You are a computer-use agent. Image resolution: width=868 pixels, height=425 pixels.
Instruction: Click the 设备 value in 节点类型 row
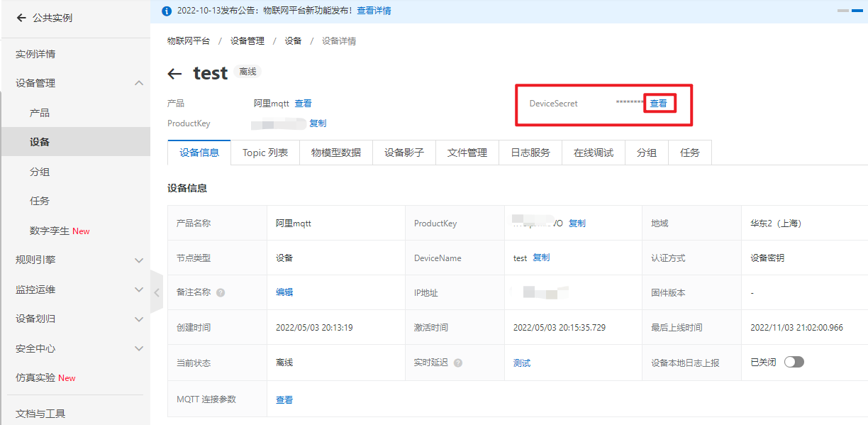(x=284, y=258)
